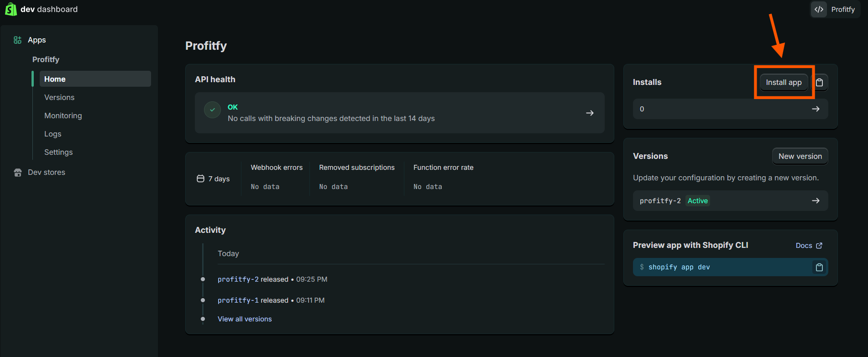Screen dimensions: 868x357
Task: Click the Dev stores storefront icon
Action: [x=18, y=173]
